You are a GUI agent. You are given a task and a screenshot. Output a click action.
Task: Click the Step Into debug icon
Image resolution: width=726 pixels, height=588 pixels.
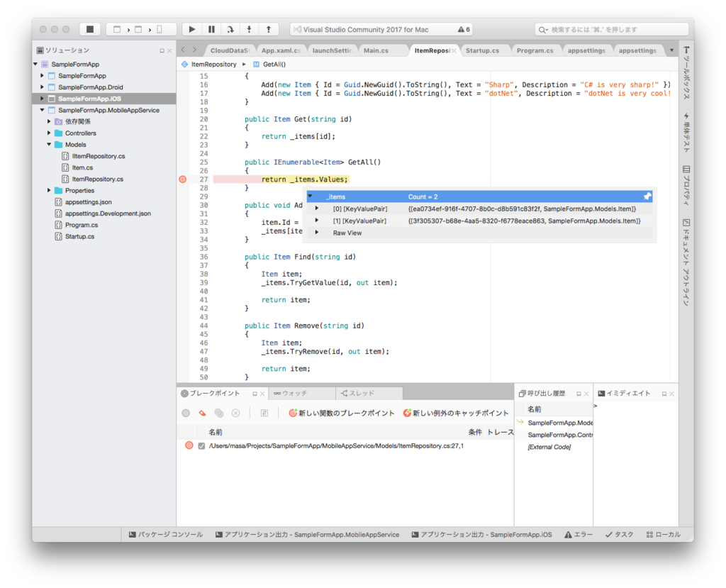249,29
